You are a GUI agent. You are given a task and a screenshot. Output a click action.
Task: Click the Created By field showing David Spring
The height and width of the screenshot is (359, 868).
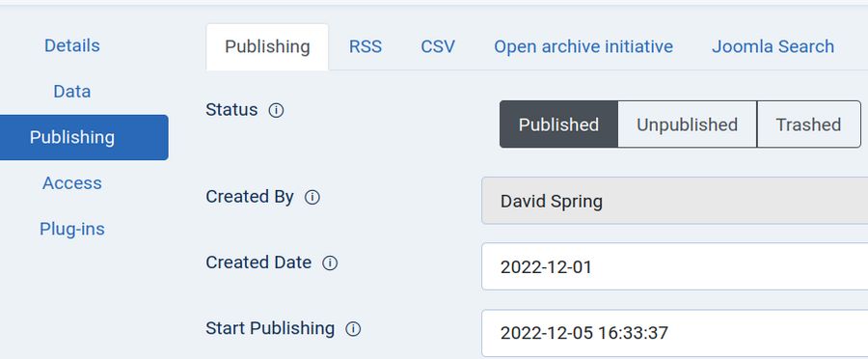click(x=675, y=201)
